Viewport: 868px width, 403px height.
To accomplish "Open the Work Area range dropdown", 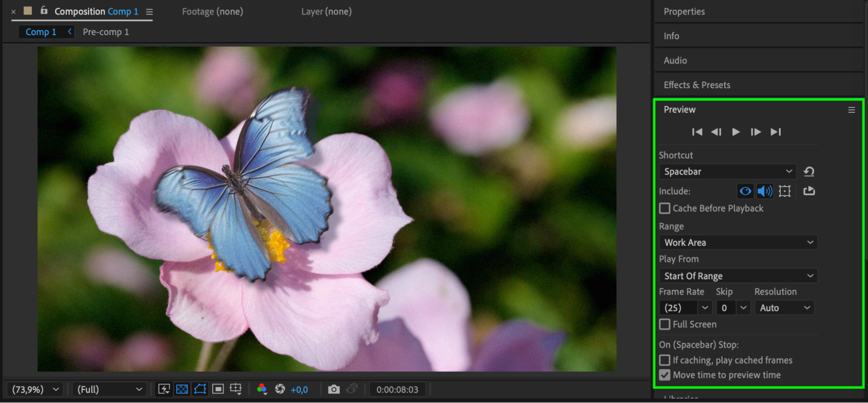I will pyautogui.click(x=738, y=242).
